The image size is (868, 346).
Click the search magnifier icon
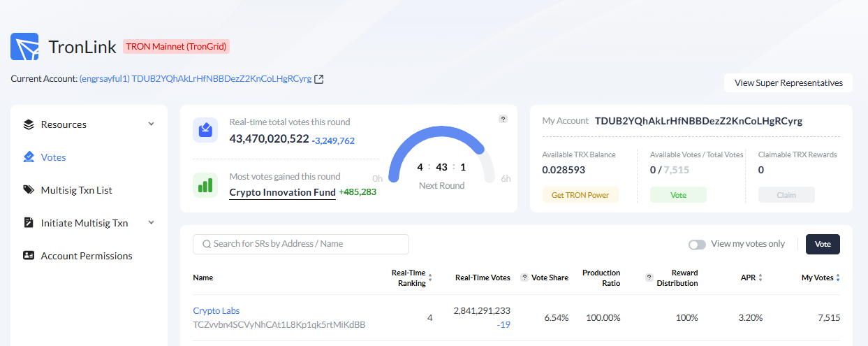207,244
